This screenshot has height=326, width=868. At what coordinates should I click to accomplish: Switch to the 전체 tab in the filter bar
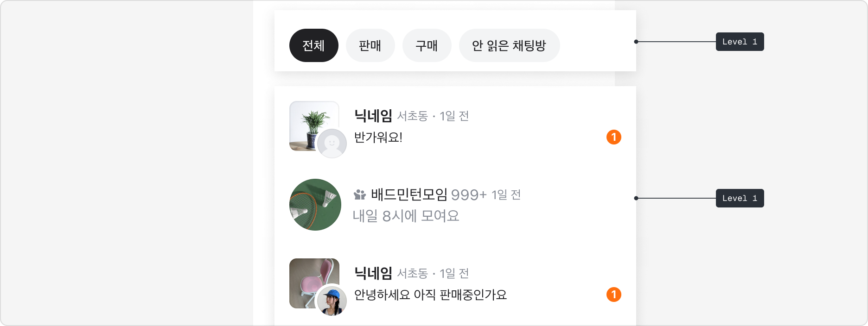point(313,45)
